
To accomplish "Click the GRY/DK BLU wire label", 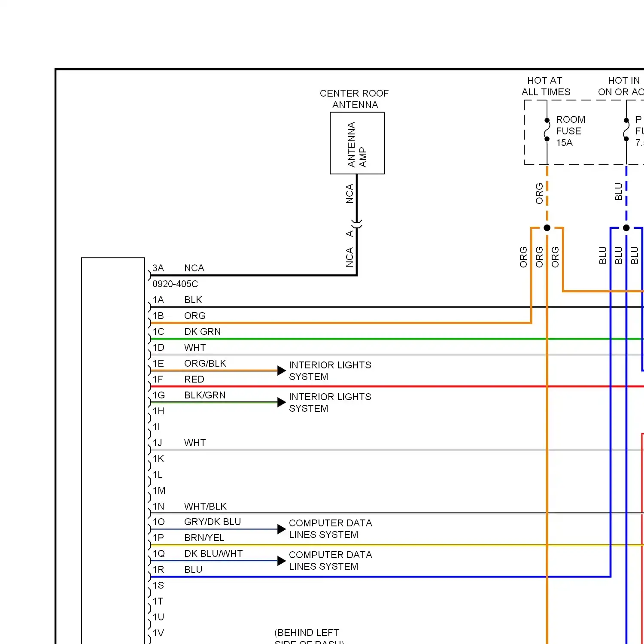I will click(x=213, y=522).
